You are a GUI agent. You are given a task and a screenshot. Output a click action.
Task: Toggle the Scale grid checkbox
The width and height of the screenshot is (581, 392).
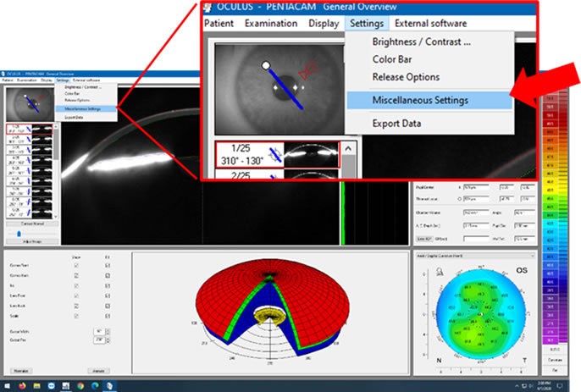pos(108,316)
